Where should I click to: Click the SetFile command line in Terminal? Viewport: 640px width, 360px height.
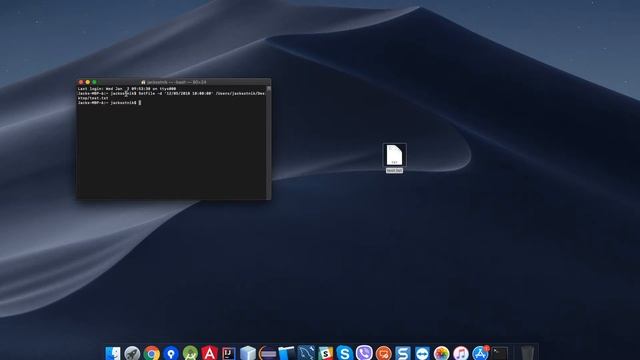click(x=171, y=96)
